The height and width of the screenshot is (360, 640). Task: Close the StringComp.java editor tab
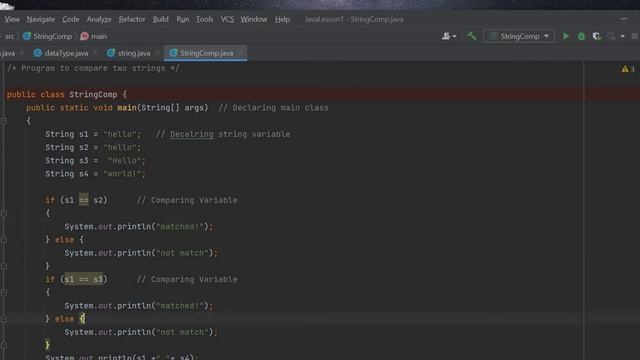pyautogui.click(x=240, y=53)
